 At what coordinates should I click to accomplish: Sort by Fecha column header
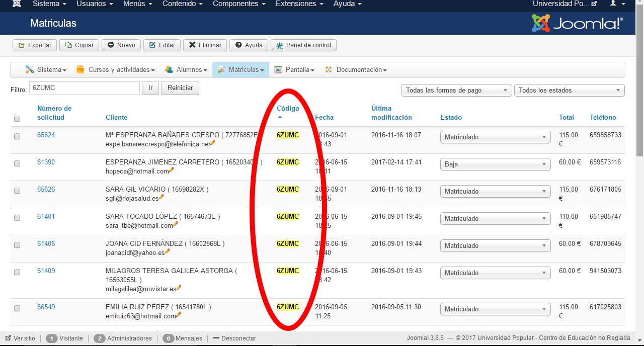point(324,117)
